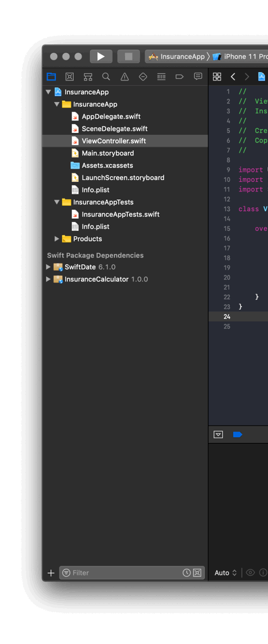Toggle breakpoints activation in debug bar
The image size is (268, 644).
coord(237,434)
